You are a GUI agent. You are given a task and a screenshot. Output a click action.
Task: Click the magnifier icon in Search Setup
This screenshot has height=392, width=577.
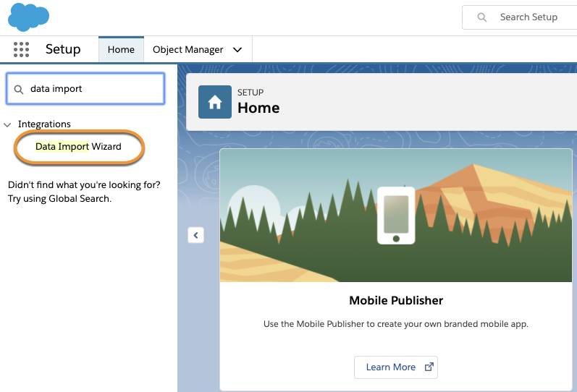pos(481,17)
